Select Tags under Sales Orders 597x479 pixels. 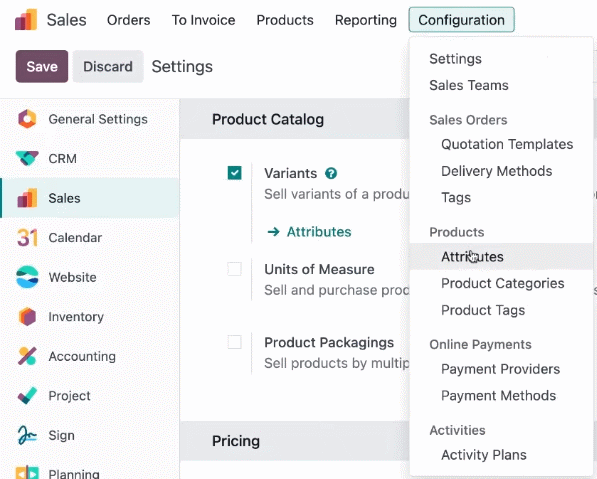(456, 198)
